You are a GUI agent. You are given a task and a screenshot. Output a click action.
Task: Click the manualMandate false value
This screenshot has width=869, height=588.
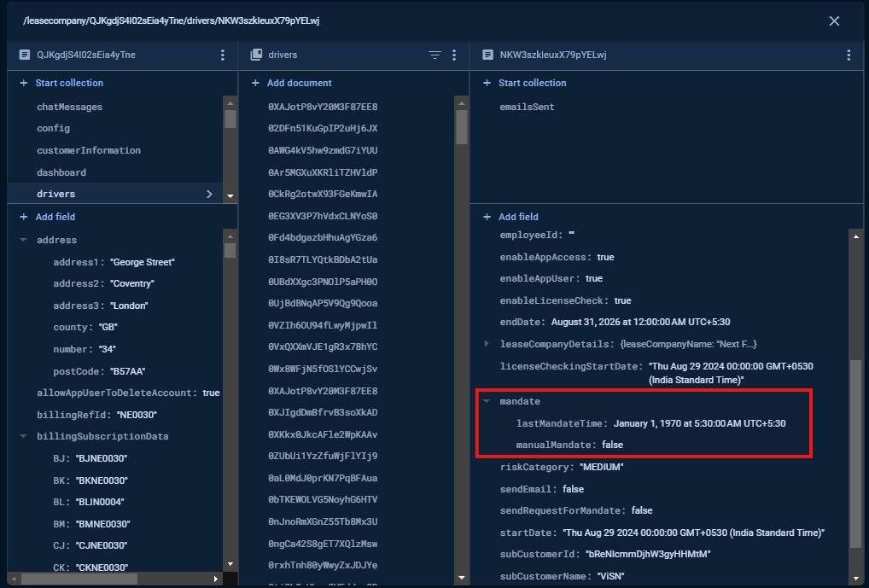click(x=612, y=445)
